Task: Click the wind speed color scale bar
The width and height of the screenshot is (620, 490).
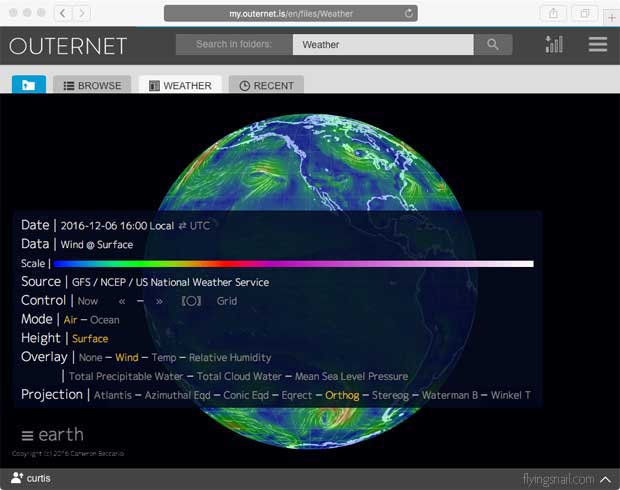Action: [x=293, y=264]
